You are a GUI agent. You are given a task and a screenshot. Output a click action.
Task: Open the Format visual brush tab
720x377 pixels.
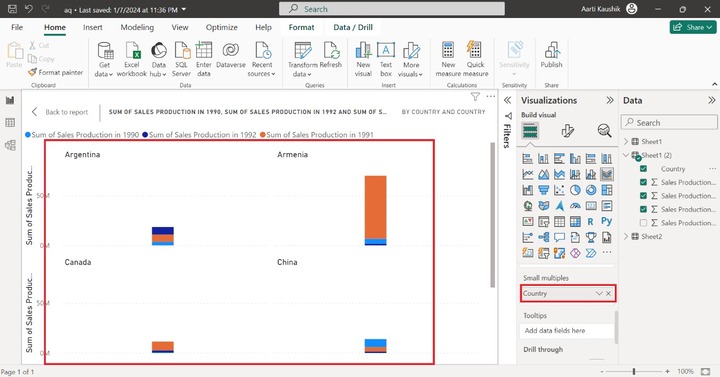568,131
